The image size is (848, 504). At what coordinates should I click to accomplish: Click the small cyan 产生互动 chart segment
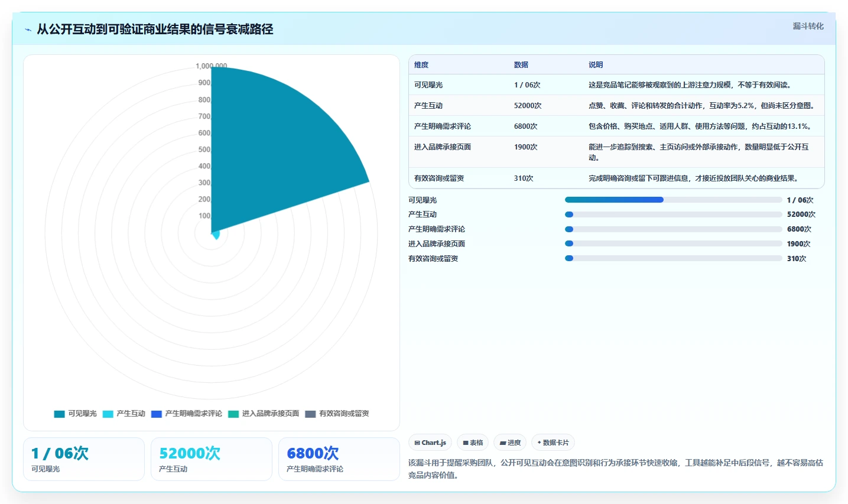(x=216, y=235)
